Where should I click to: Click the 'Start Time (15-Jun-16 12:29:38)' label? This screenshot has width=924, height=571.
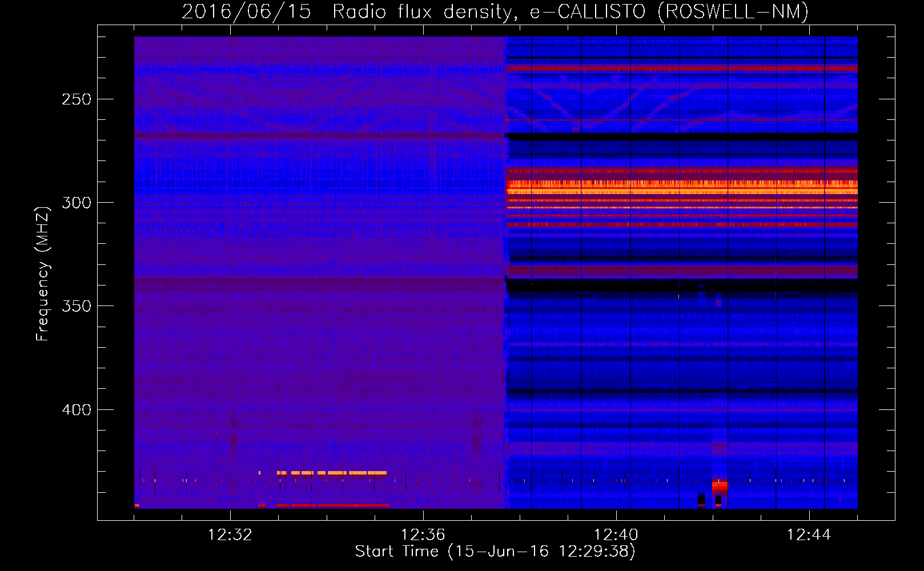[495, 552]
